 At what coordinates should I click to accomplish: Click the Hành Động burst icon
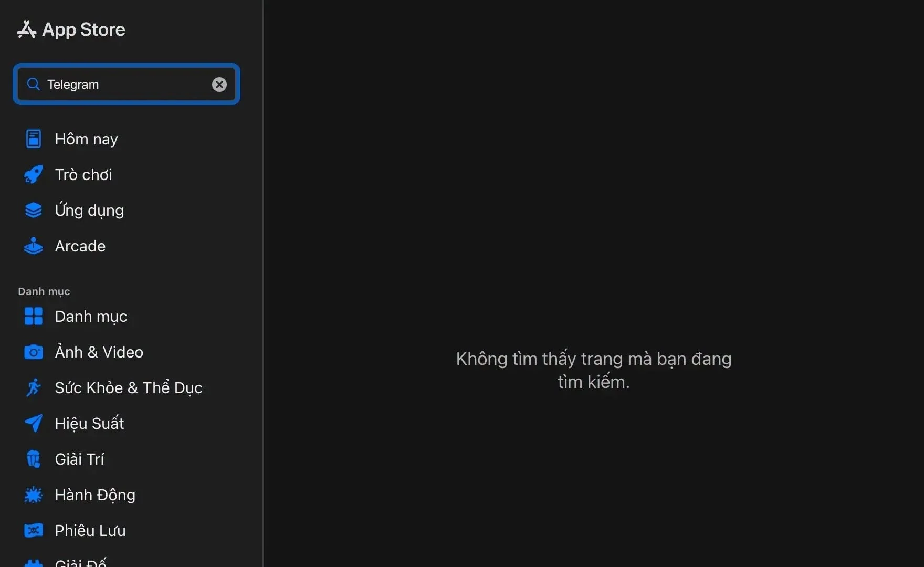point(34,495)
